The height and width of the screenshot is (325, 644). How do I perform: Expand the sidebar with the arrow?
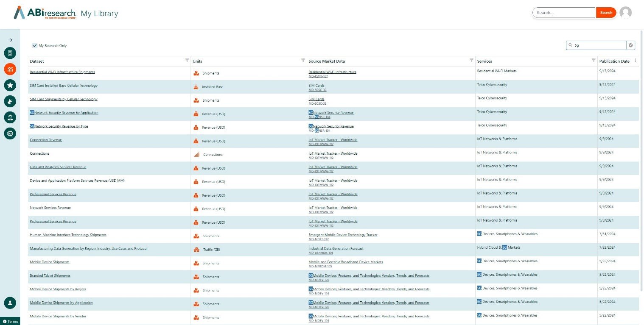10,40
